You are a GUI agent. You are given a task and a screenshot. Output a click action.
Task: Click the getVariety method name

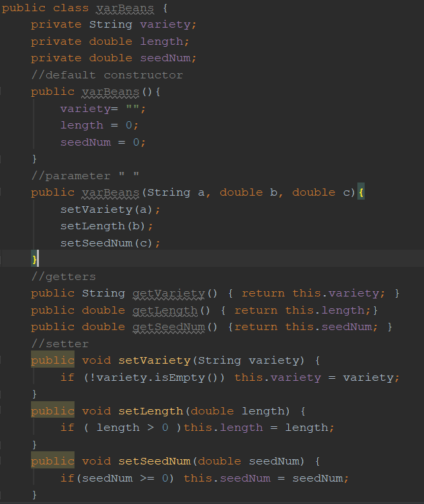169,293
